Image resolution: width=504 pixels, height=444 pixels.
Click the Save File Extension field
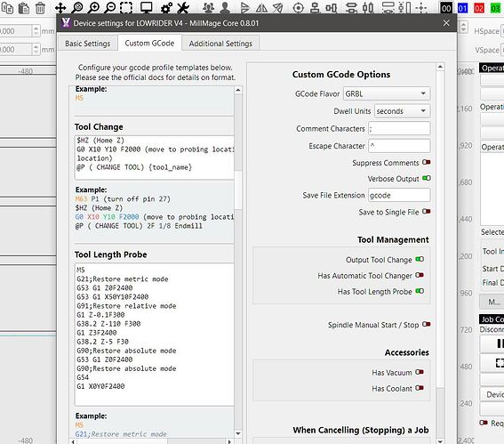click(x=399, y=195)
